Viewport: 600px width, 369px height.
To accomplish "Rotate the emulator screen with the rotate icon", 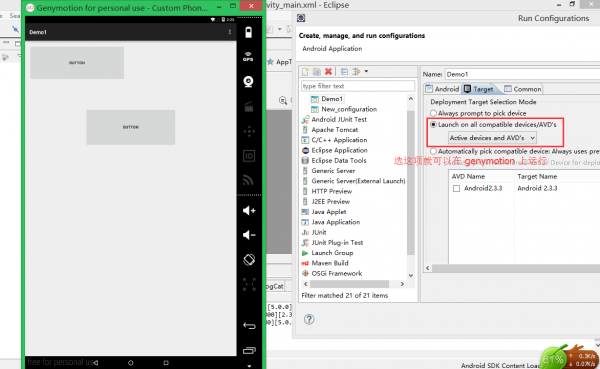I will click(249, 260).
